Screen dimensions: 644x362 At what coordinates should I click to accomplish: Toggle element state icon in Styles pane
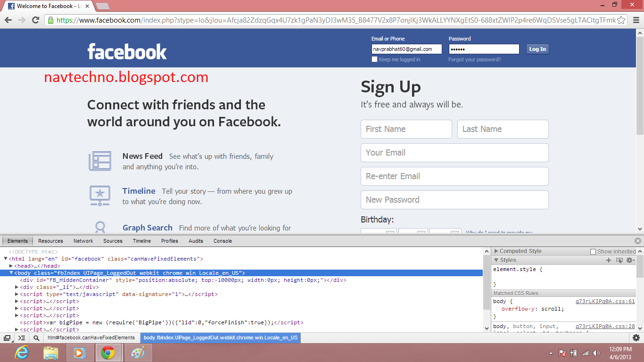(619, 260)
